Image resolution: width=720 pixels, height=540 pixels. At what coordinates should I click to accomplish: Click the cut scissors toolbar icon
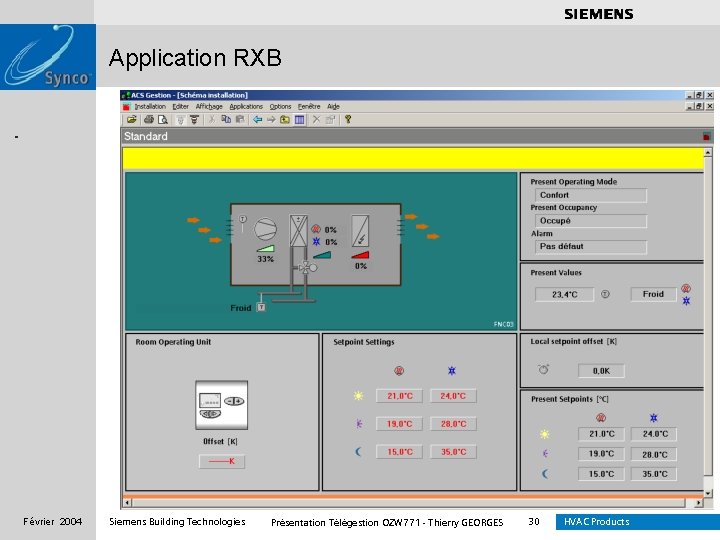pos(212,120)
